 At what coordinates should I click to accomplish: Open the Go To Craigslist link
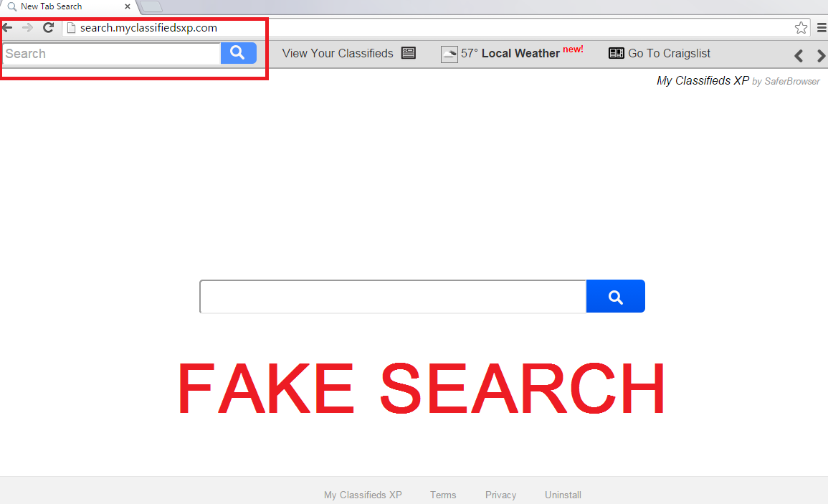click(x=669, y=53)
